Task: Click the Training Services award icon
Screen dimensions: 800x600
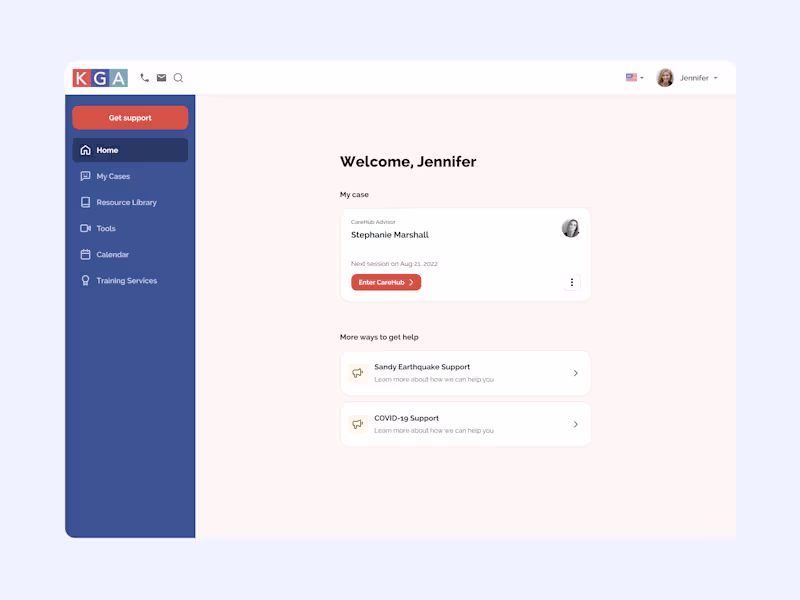Action: (85, 280)
